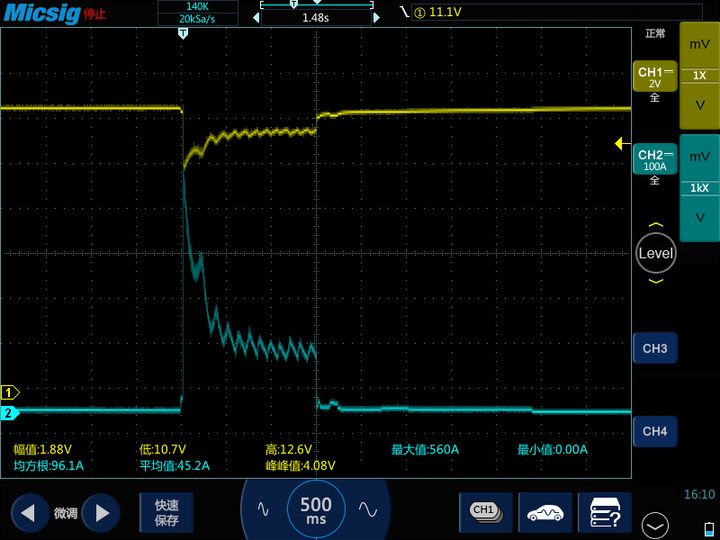The image size is (720, 540).
Task: Select high 12.6V measurement
Action: coord(288,450)
